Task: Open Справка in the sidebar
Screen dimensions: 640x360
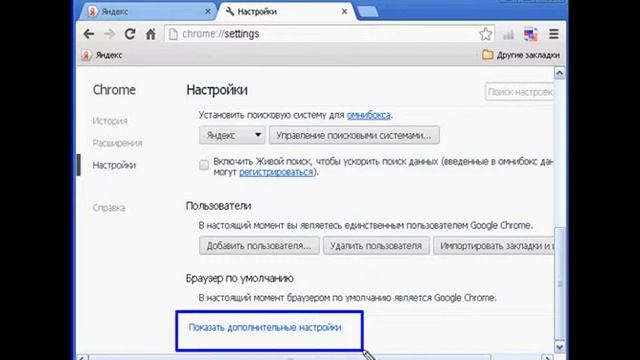Action: [x=109, y=208]
